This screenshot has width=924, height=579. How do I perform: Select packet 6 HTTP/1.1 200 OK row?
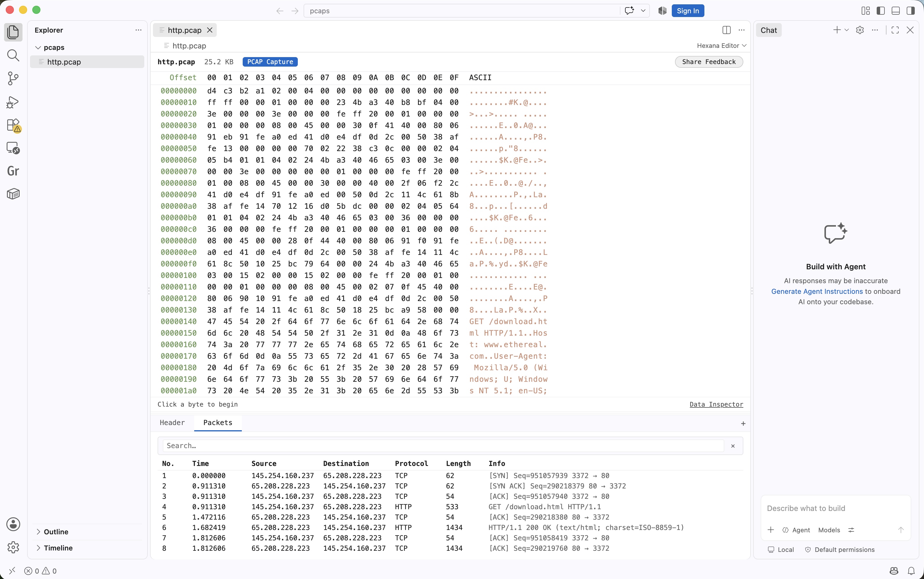click(450, 527)
